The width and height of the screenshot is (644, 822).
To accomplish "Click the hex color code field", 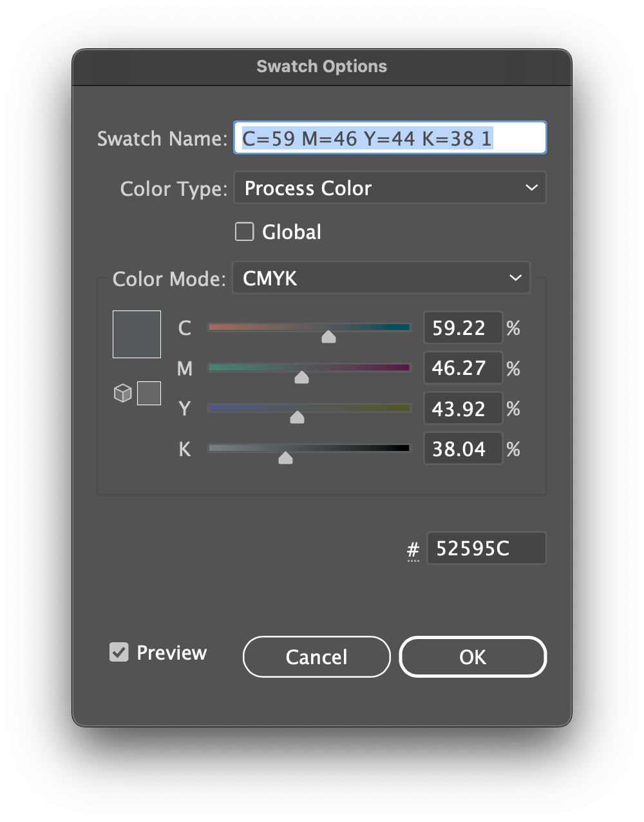I will [486, 548].
